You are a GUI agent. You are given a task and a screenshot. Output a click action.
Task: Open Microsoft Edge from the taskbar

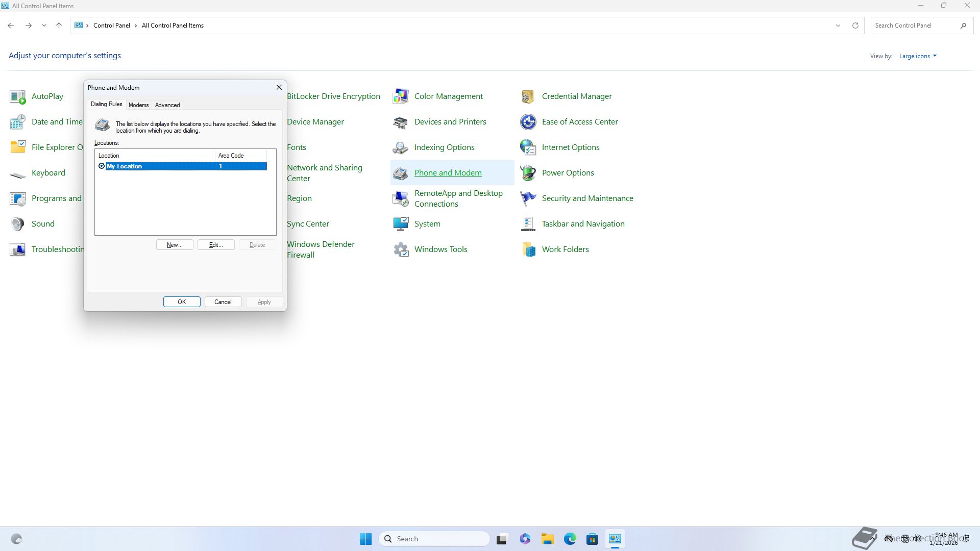click(570, 539)
